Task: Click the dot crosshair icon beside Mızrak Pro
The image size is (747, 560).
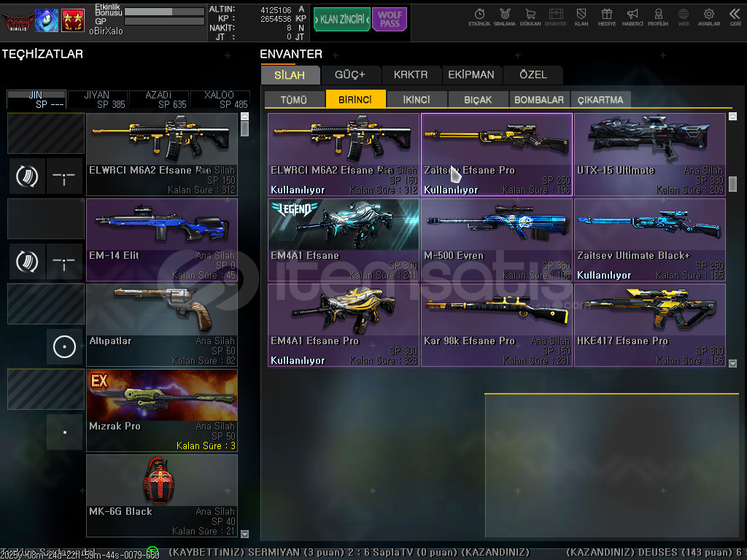Action: pos(64,432)
